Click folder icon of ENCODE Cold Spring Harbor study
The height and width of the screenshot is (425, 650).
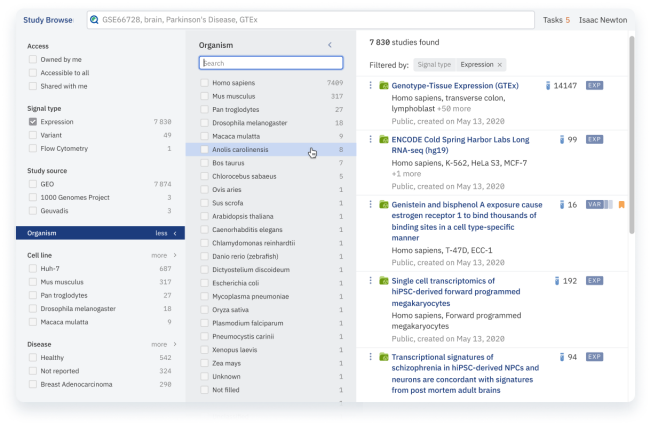(382, 140)
